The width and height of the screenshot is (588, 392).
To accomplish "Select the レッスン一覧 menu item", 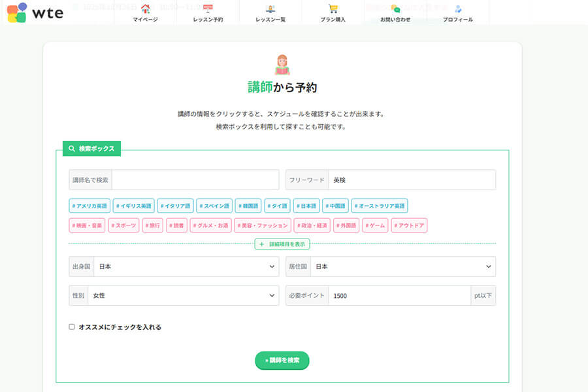I will point(270,19).
